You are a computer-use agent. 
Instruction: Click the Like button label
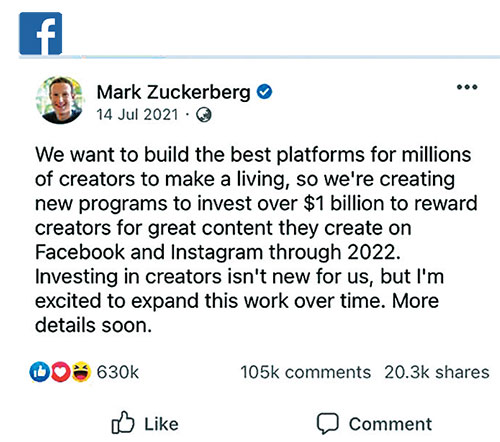[x=161, y=424]
